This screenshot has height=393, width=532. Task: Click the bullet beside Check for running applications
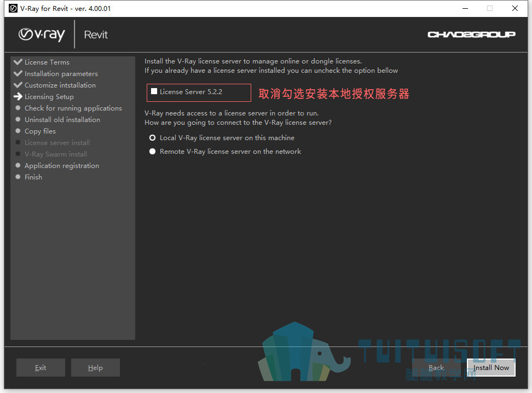18,108
